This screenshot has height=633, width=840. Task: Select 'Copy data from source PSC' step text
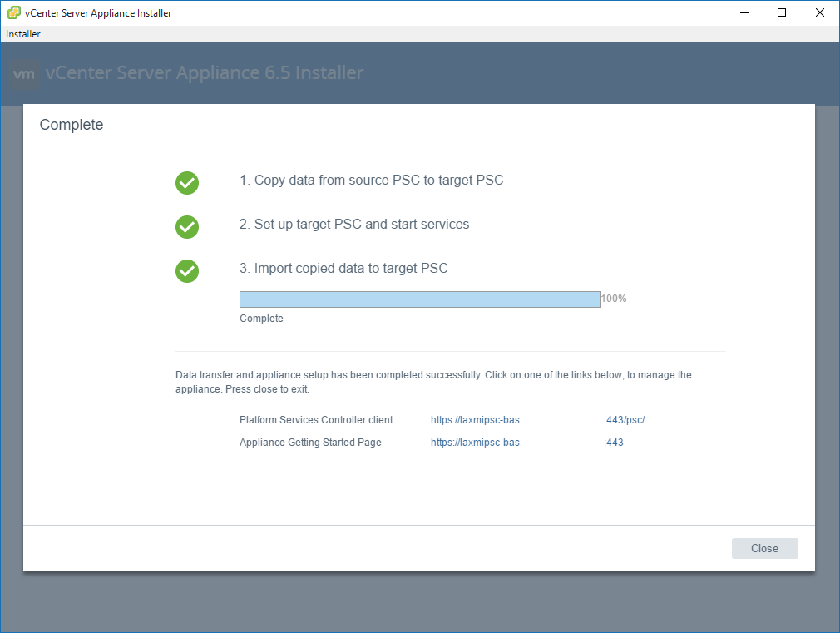371,181
